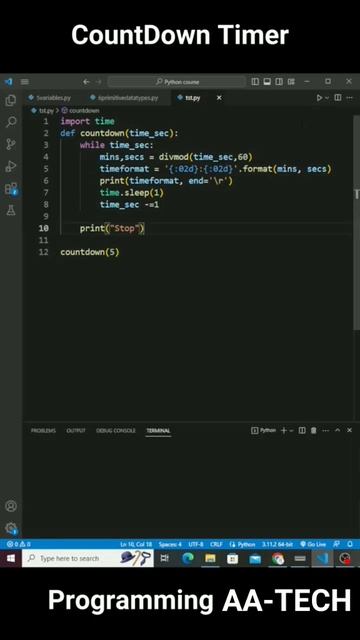Image resolution: width=360 pixels, height=640 pixels.
Task: Select the 3.11.2 64-bit Python interpreter
Action: point(277,544)
